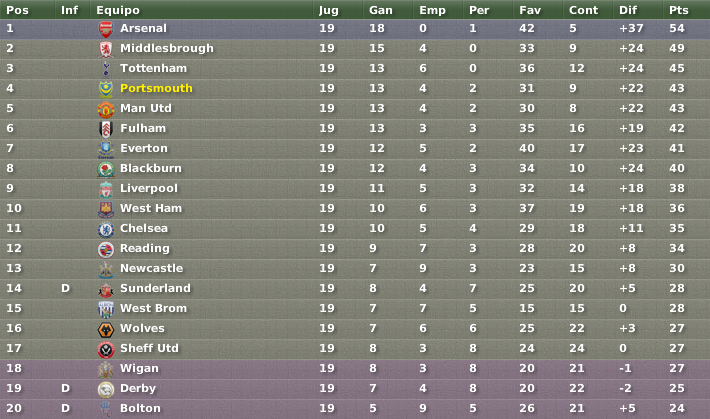Viewport: 710px width, 419px height.
Task: Sort by the Gan wins header
Action: point(380,10)
